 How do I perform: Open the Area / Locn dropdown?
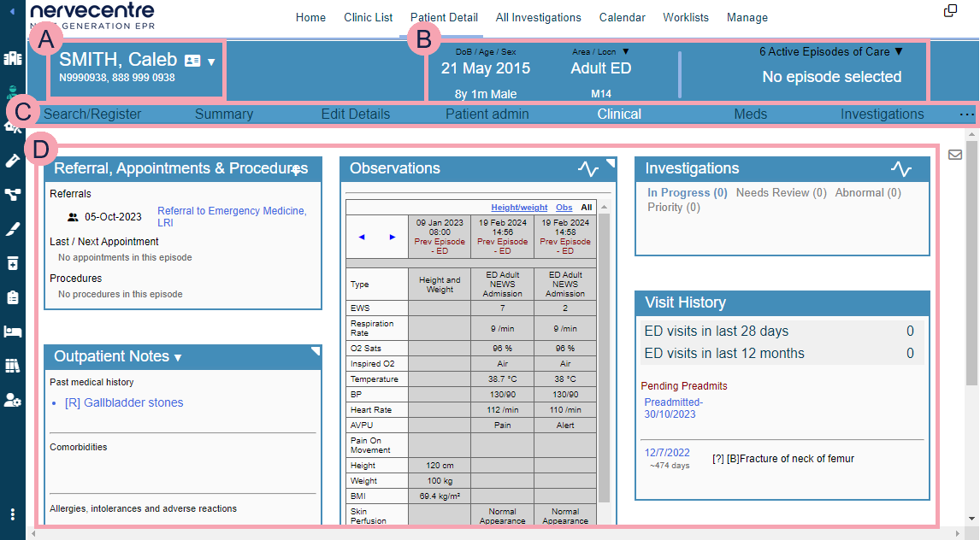click(x=625, y=52)
